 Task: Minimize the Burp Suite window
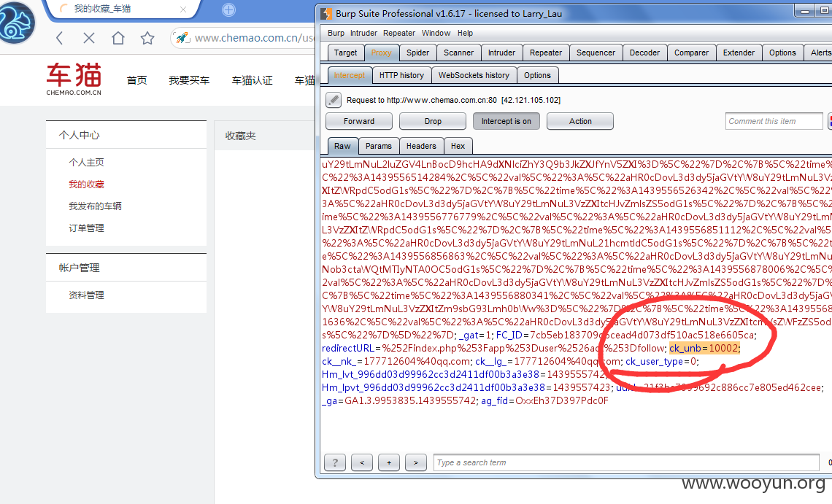point(805,11)
